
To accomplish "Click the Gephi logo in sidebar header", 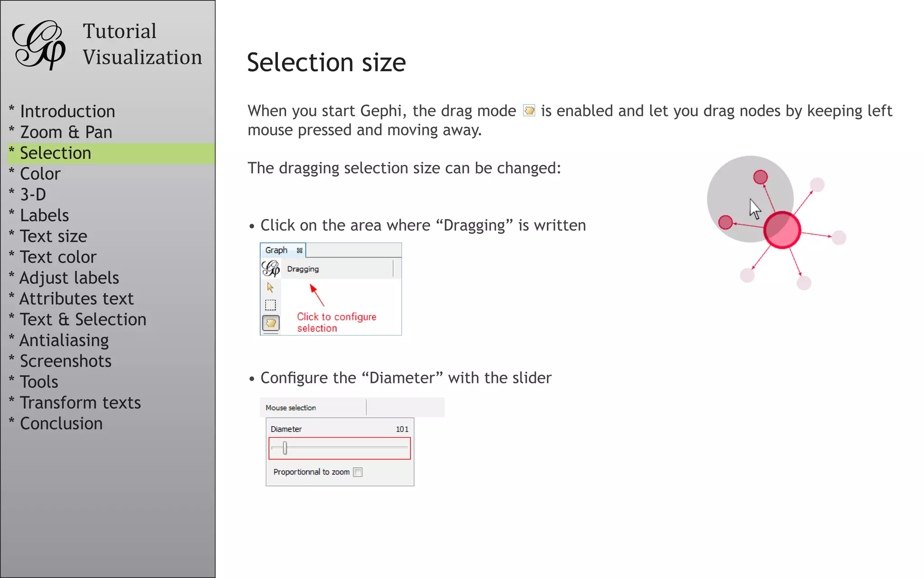I will [39, 44].
